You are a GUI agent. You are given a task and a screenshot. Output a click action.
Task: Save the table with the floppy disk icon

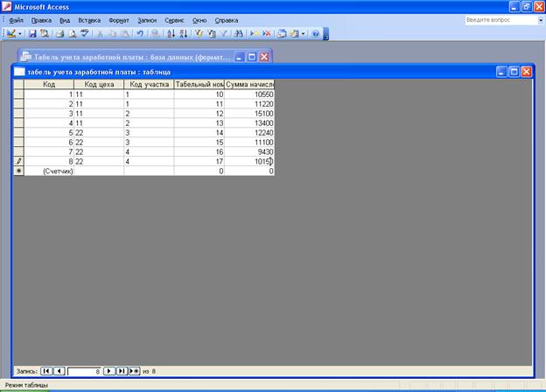tap(32, 33)
